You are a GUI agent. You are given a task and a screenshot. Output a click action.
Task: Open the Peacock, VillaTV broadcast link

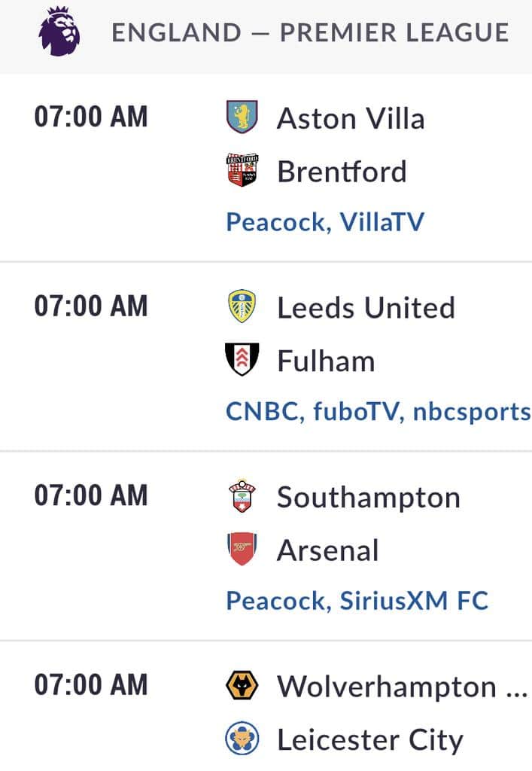[325, 222]
